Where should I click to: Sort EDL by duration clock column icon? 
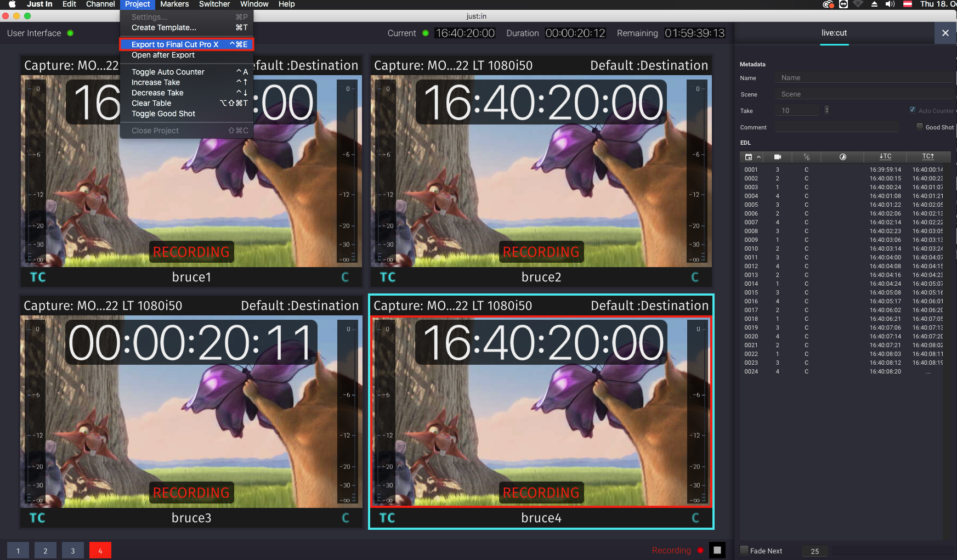coord(843,157)
